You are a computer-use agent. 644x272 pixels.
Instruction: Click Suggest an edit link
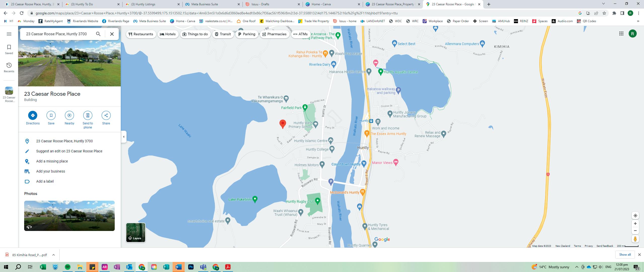(69, 151)
